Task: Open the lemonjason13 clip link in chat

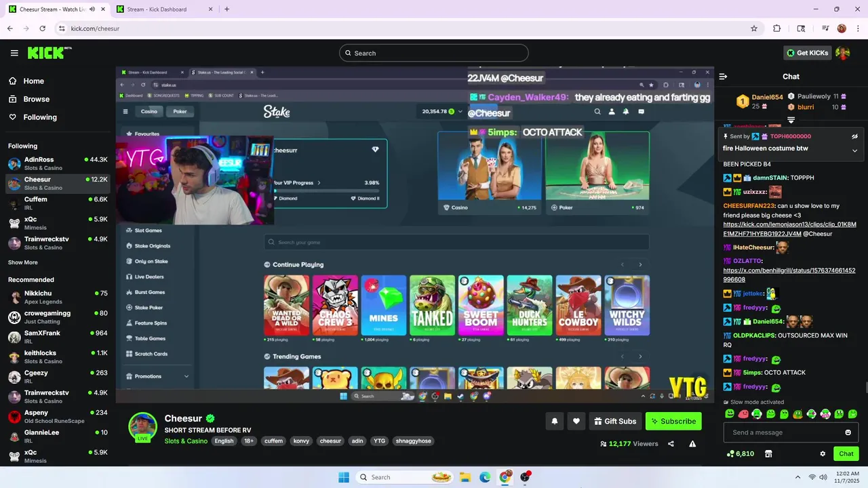Action: point(790,229)
